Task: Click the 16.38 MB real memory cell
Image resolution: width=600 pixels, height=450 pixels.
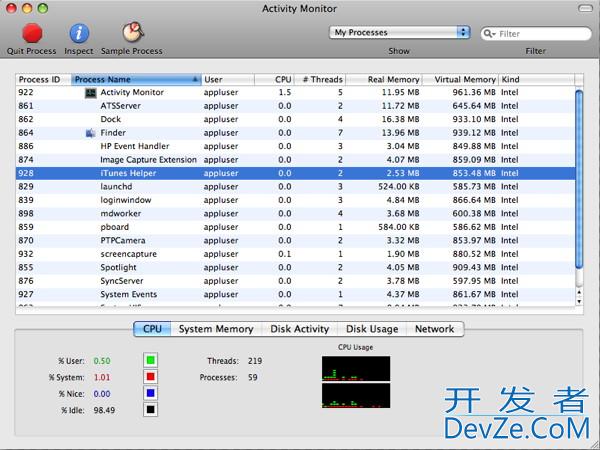Action: (400, 119)
